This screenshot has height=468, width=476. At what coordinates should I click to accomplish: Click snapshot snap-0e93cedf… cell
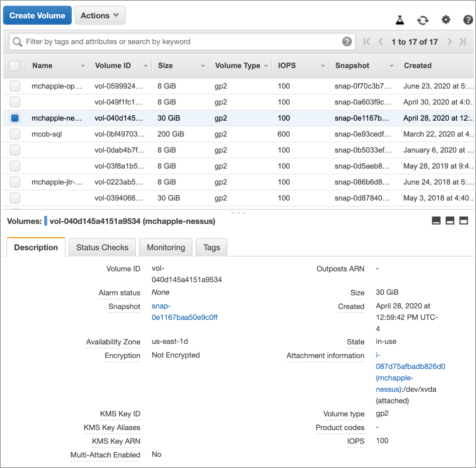pos(363,134)
